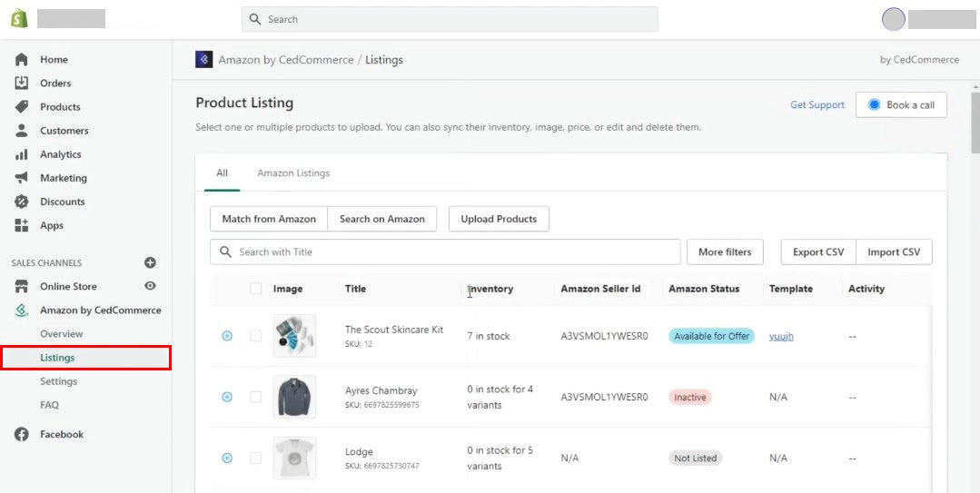The height and width of the screenshot is (493, 980).
Task: Click the Customers person icon
Action: [x=21, y=131]
